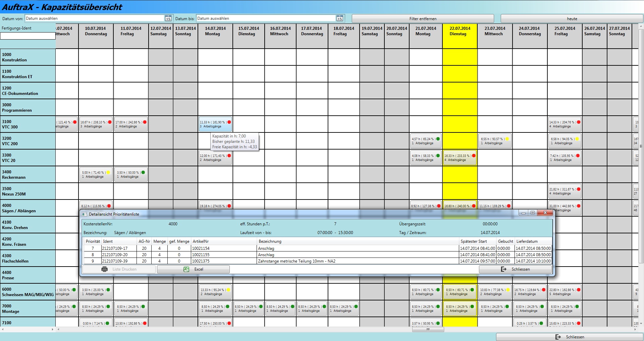Click the 22.07.2014 Dienstag column header
The height and width of the screenshot is (341, 644).
point(460,36)
